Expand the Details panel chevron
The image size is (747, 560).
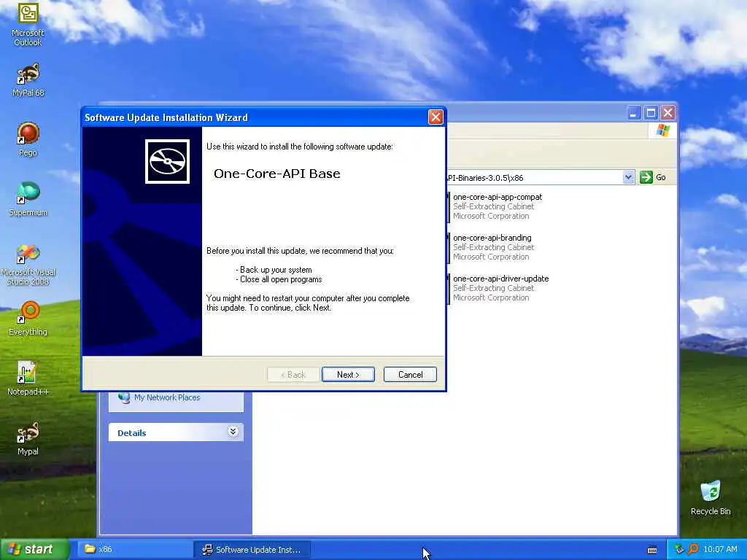[233, 432]
